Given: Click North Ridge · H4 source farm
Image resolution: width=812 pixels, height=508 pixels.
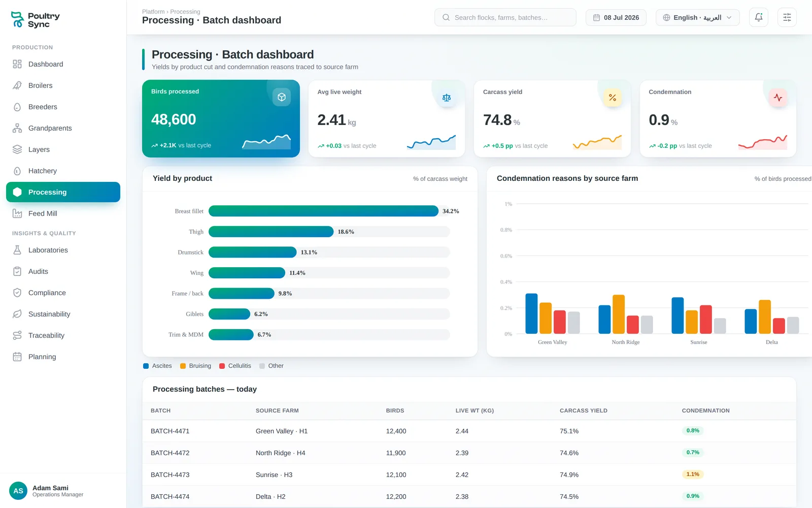Looking at the screenshot, I should [x=281, y=453].
